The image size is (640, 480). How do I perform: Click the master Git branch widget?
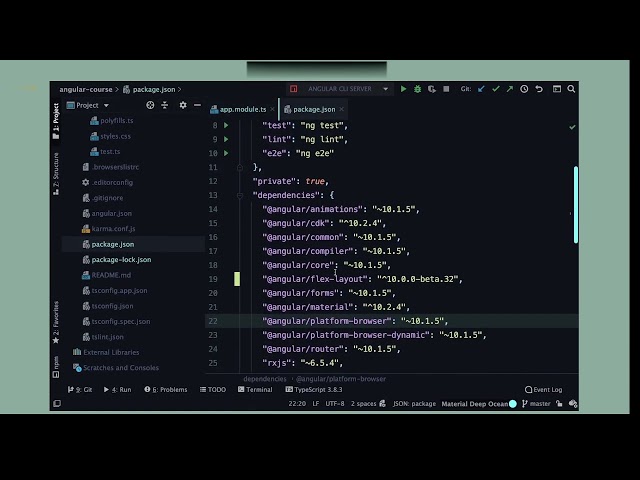[x=536, y=404]
